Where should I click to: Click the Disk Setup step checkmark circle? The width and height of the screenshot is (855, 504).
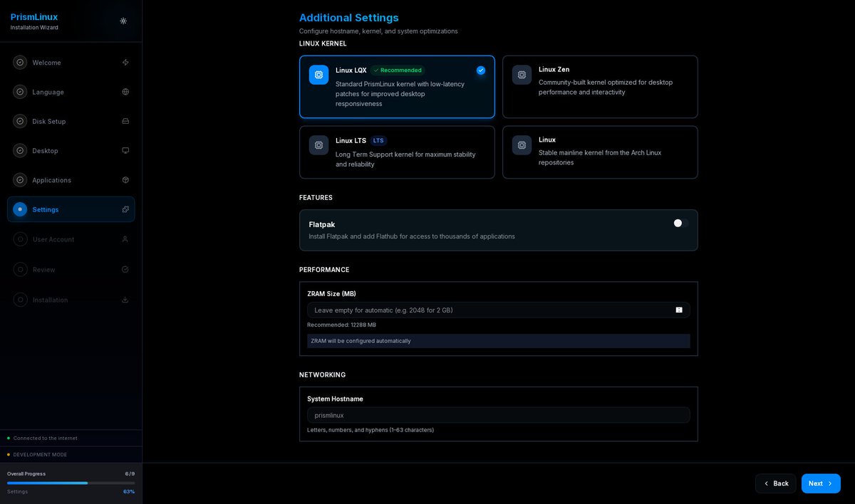20,121
